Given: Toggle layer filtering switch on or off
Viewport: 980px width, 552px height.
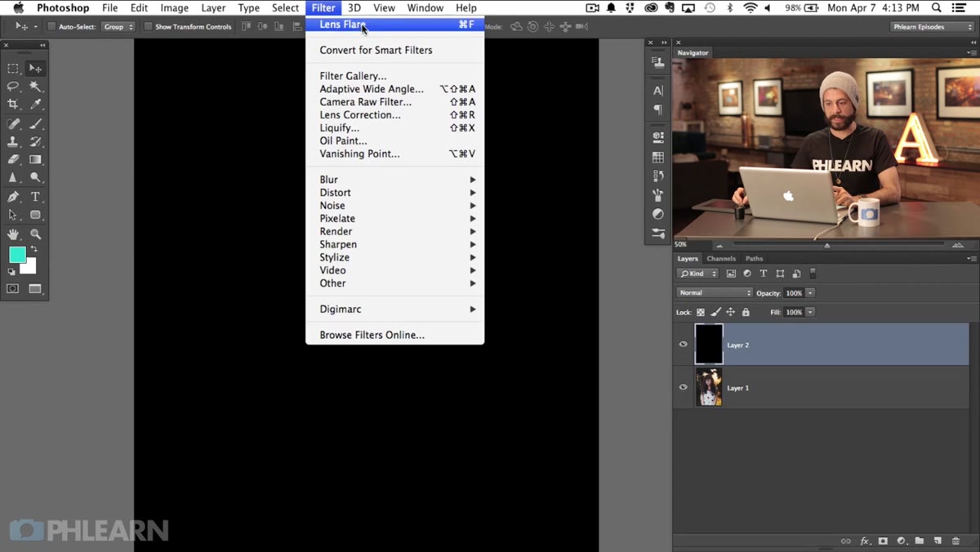Looking at the screenshot, I should click(813, 274).
